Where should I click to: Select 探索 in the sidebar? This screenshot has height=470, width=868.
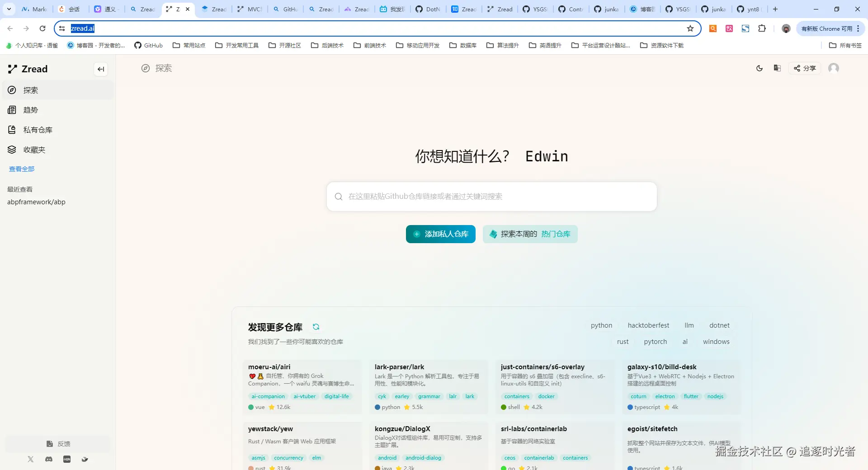coord(58,90)
